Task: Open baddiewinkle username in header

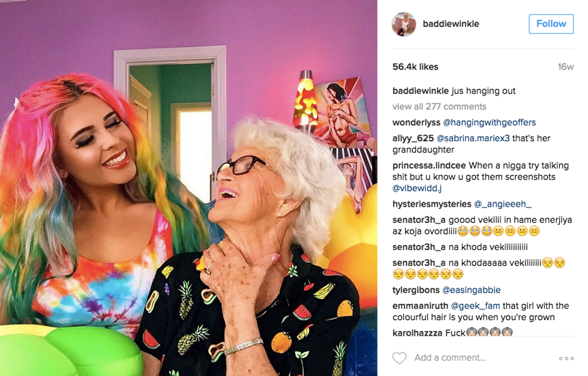Action: click(451, 23)
